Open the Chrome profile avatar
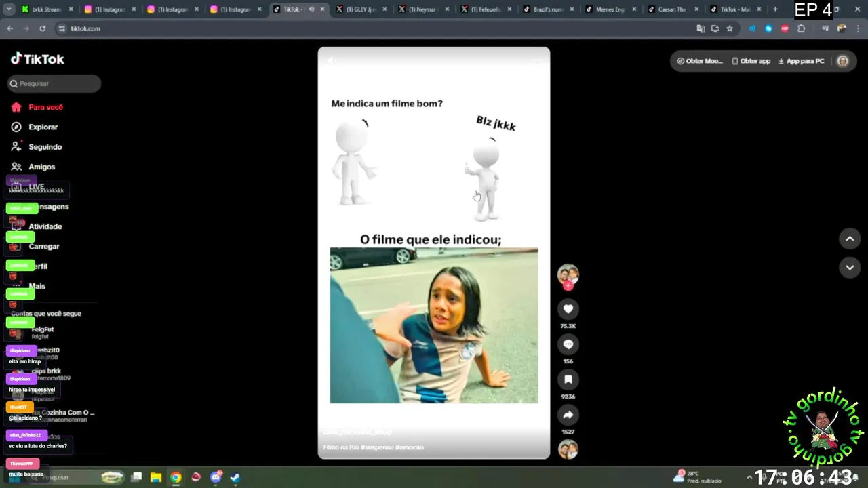 tap(842, 28)
